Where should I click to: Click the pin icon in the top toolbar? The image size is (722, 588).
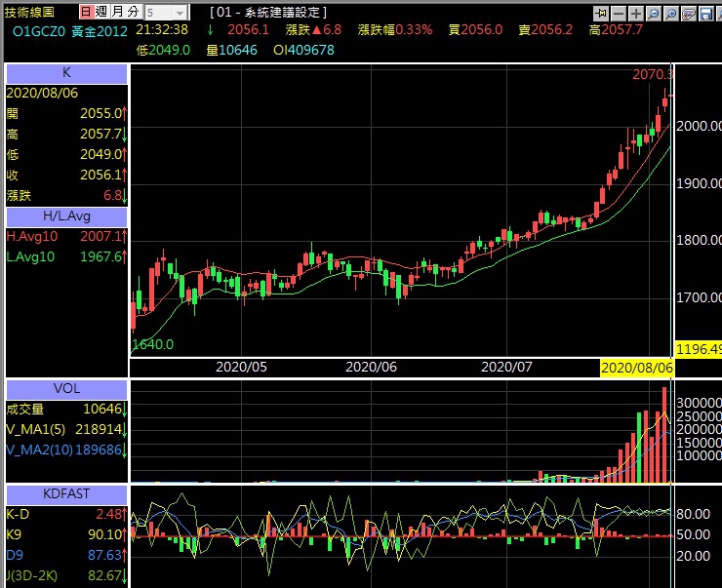click(600, 14)
